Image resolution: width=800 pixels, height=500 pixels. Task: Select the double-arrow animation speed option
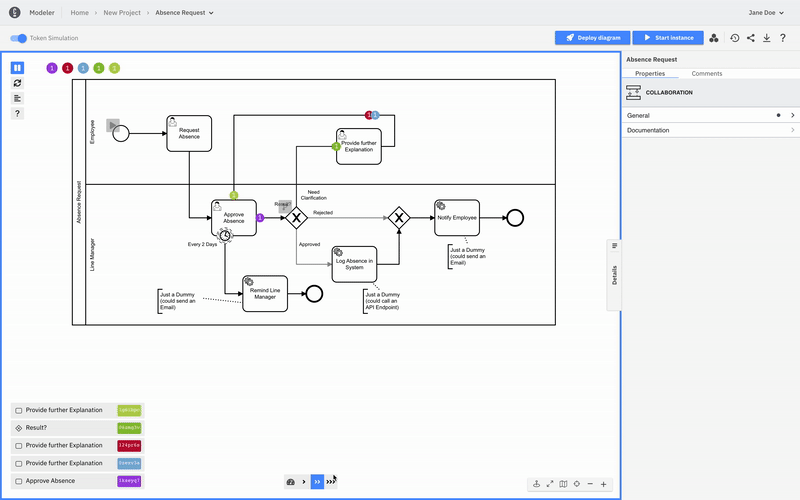[317, 482]
